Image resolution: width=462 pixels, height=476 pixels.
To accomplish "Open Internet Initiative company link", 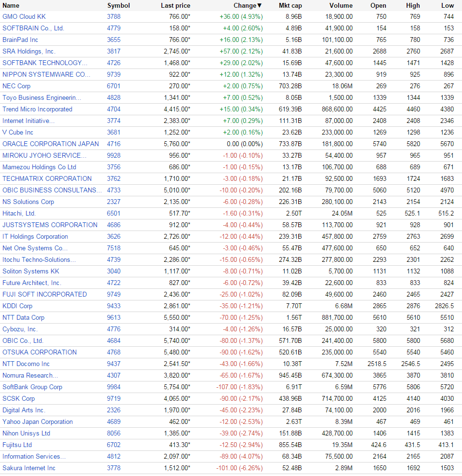I will [28, 121].
